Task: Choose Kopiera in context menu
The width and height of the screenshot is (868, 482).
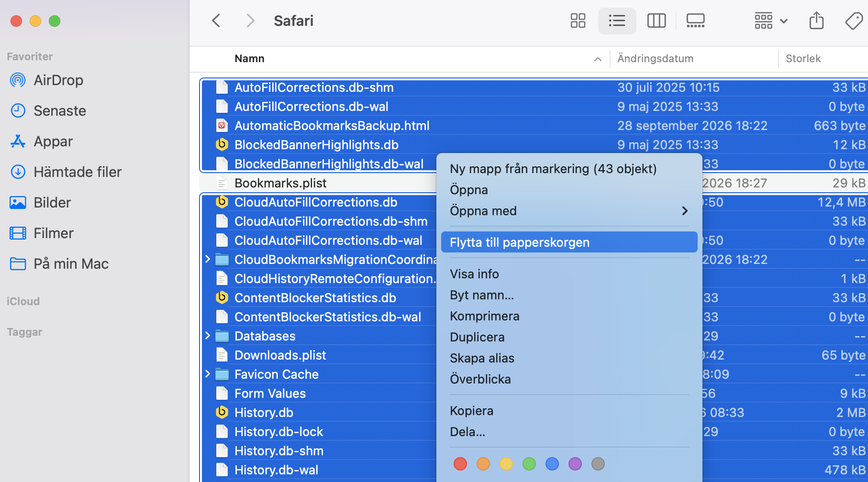Action: [x=569, y=411]
